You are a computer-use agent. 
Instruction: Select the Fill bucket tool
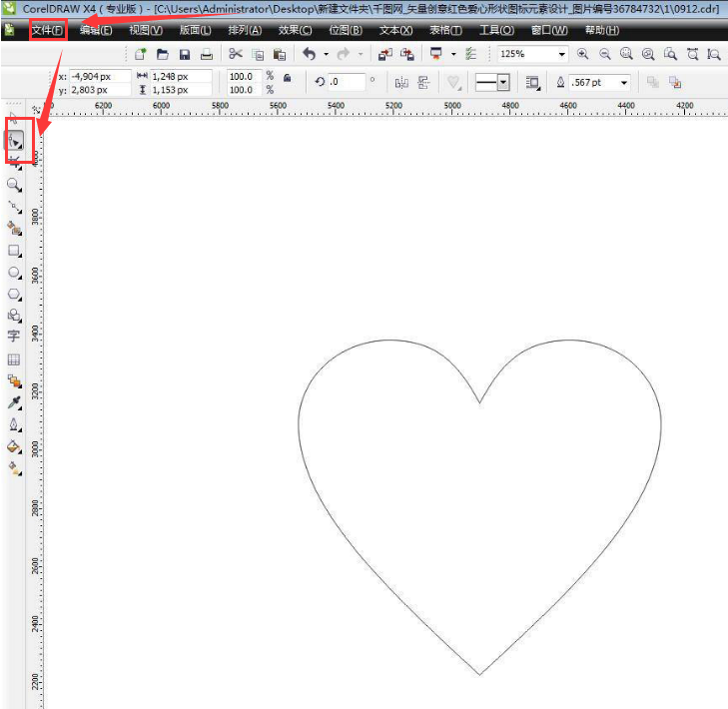[x=14, y=447]
